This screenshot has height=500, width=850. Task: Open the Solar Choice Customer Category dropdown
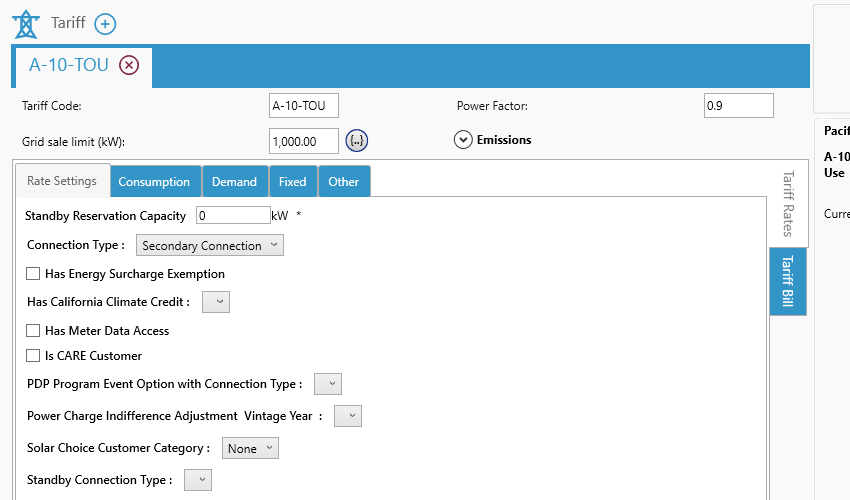250,449
